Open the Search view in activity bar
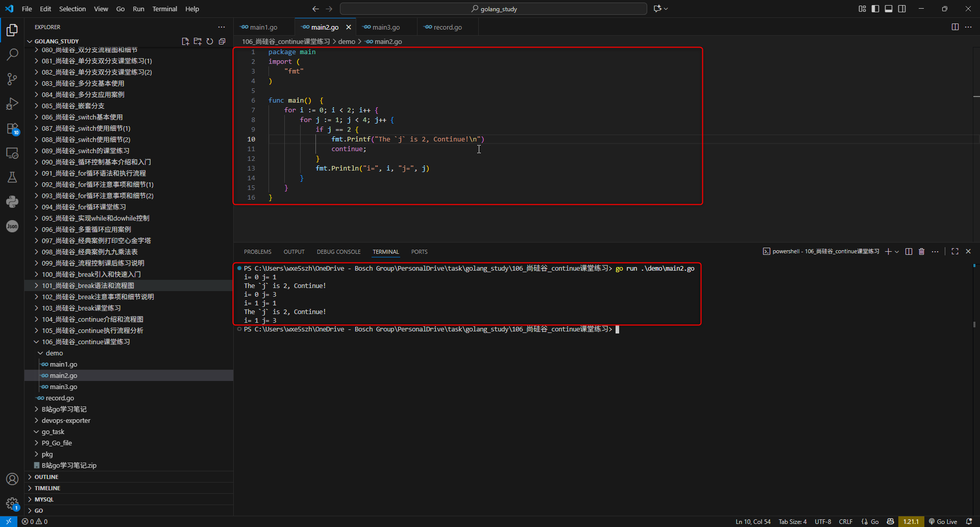980x527 pixels. [x=12, y=54]
